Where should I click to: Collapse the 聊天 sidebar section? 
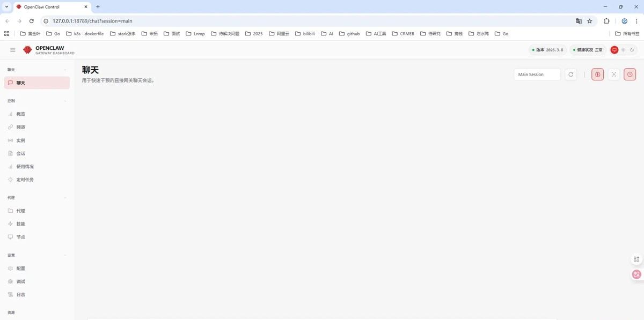click(37, 70)
